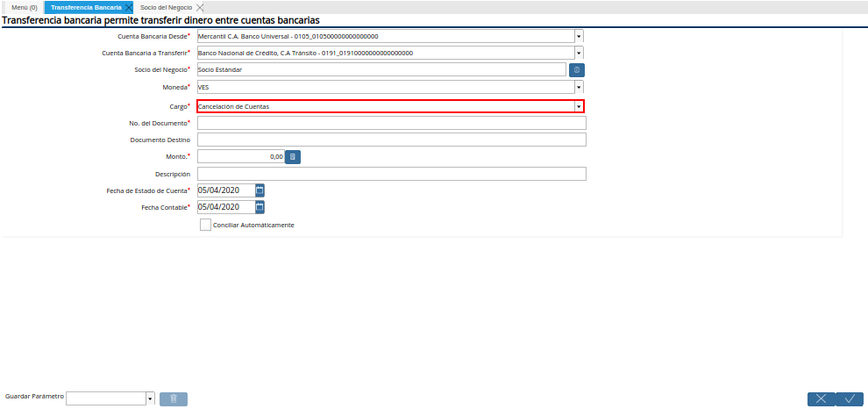Click the Documento Destino field
The height and width of the screenshot is (416, 868).
click(391, 140)
